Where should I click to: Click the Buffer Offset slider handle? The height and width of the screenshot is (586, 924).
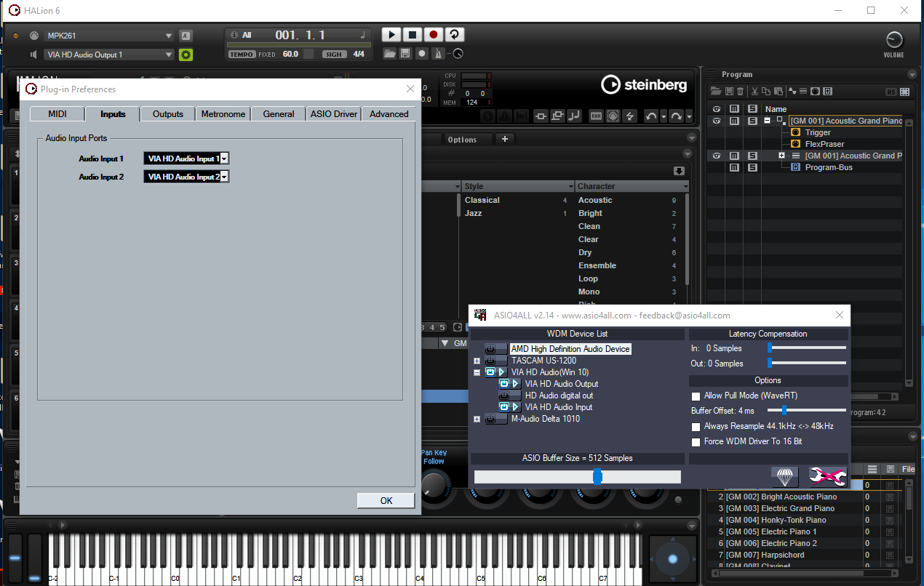coord(784,411)
